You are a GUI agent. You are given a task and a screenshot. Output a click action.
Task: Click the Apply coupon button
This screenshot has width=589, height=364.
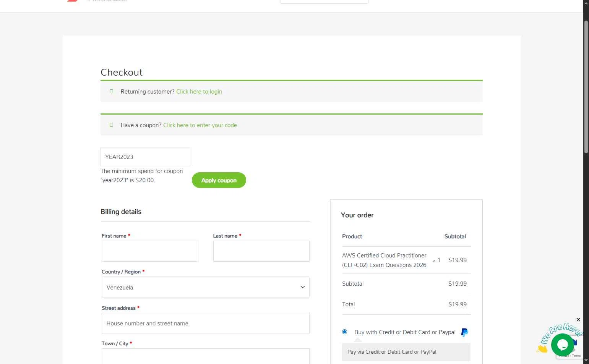point(219,180)
